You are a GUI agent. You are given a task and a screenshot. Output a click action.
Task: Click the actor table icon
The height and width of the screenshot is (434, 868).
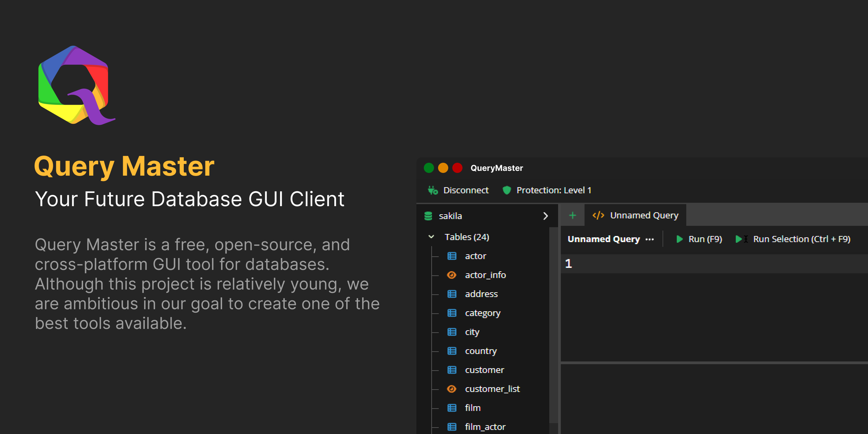(x=452, y=256)
